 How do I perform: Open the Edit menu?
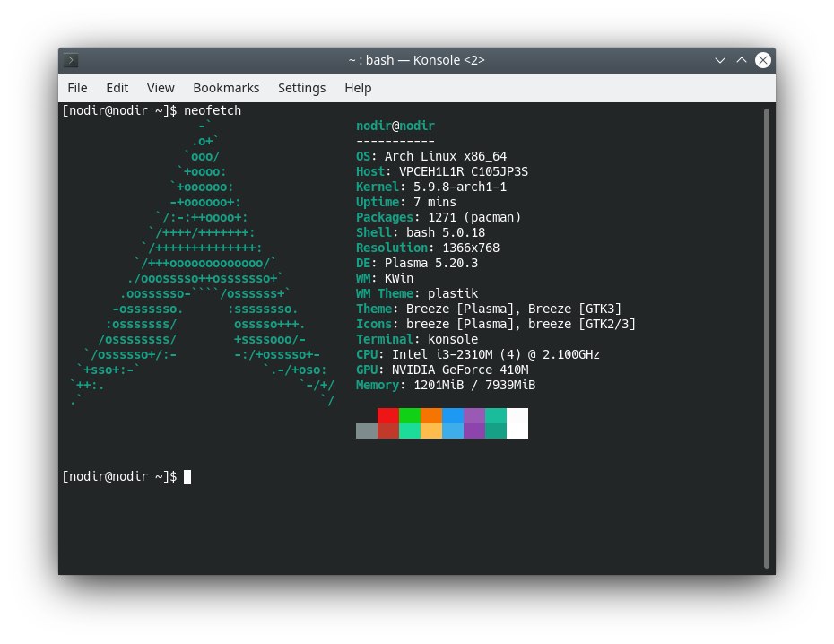pyautogui.click(x=117, y=88)
